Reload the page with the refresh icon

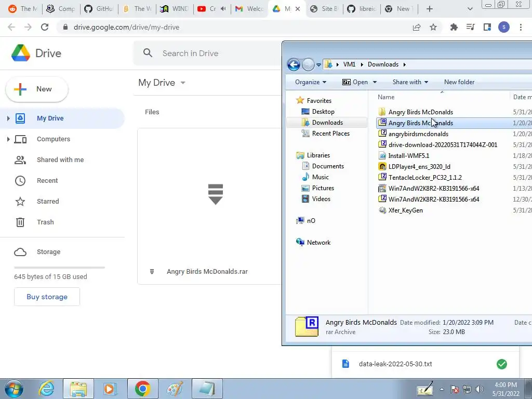(x=45, y=27)
